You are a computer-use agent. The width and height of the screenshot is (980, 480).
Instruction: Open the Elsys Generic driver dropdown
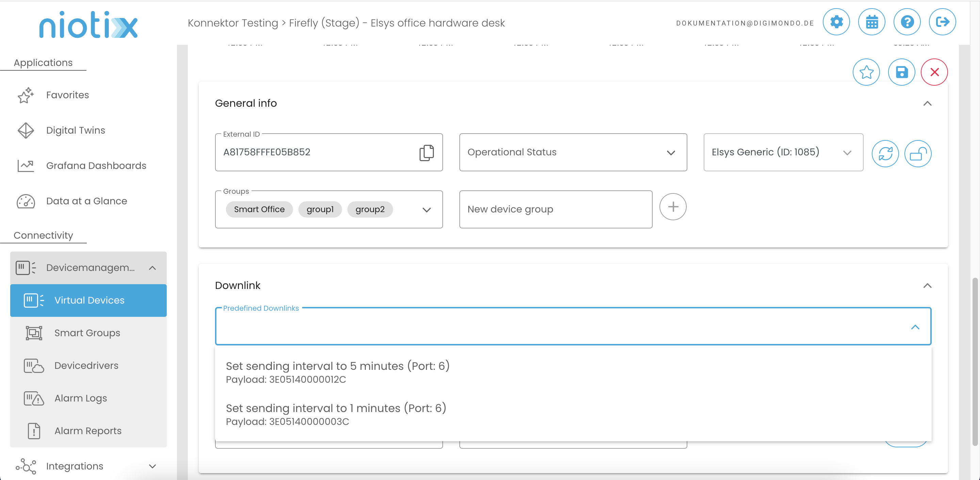(x=783, y=152)
